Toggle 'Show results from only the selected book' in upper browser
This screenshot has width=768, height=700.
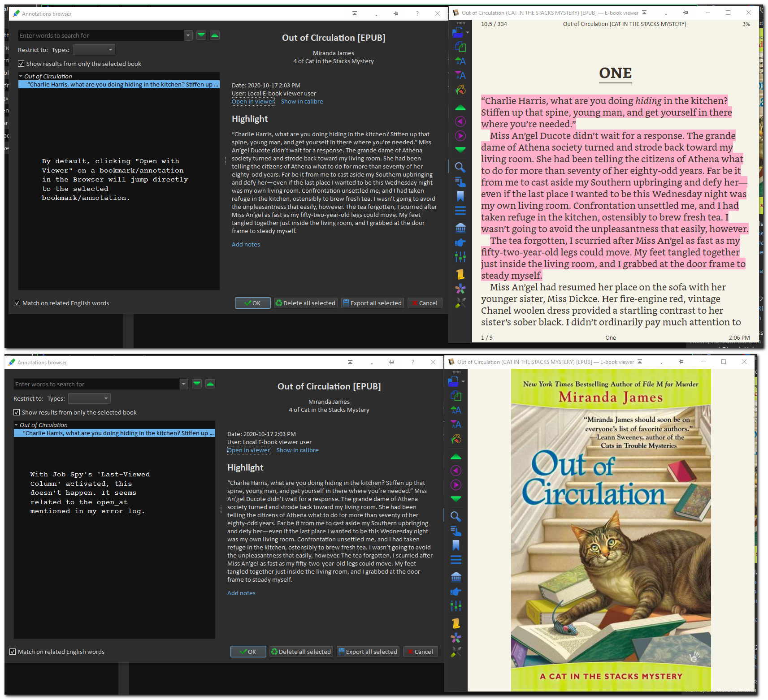80,64
